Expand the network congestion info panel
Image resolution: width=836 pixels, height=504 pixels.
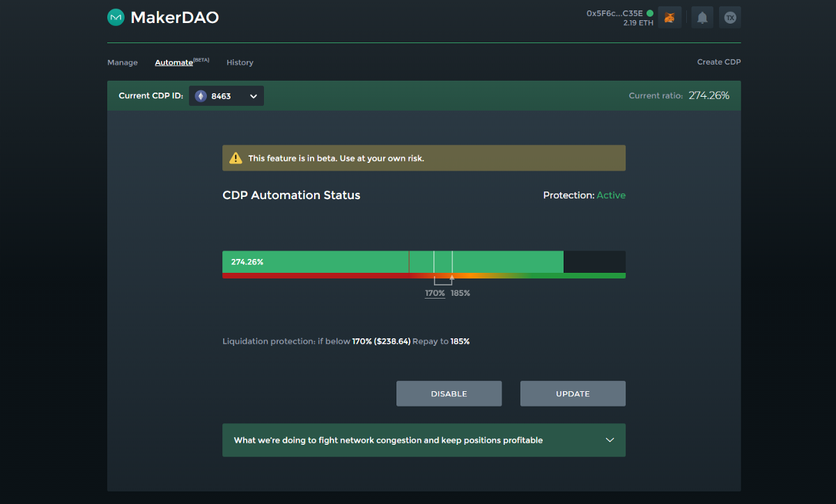click(424, 440)
